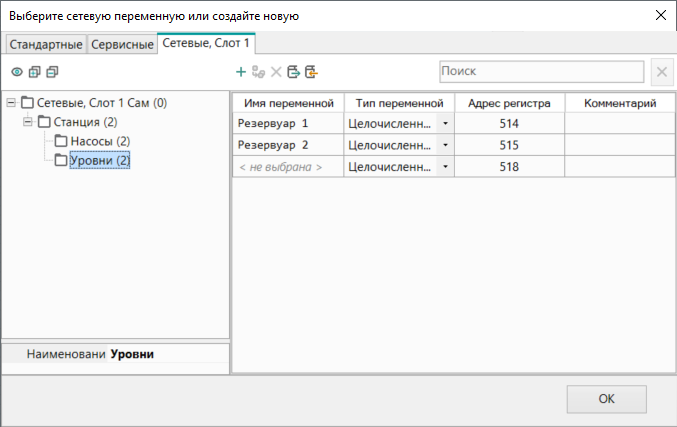Select the Резервуар 1 name cell

tap(288, 123)
